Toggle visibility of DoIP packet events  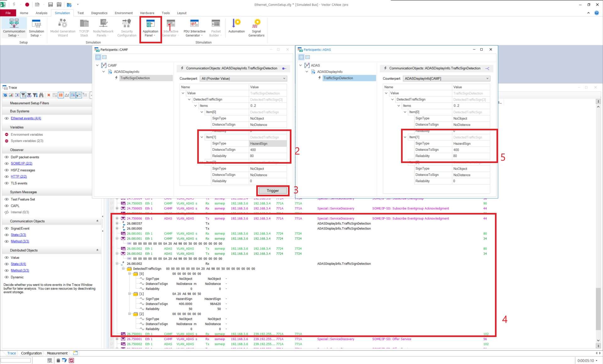[6, 157]
